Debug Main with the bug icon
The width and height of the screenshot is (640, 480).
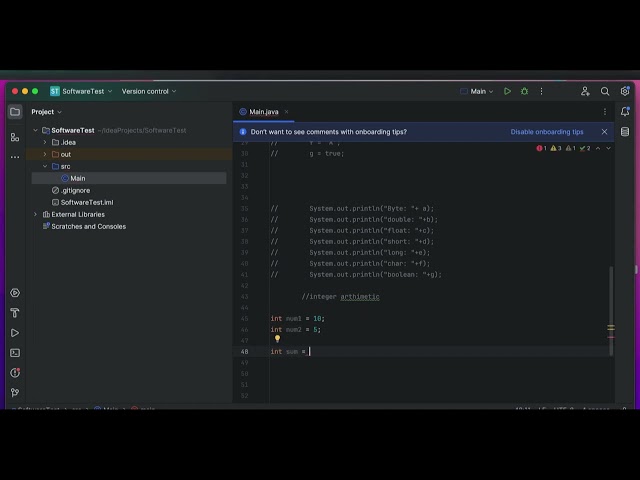(x=524, y=91)
